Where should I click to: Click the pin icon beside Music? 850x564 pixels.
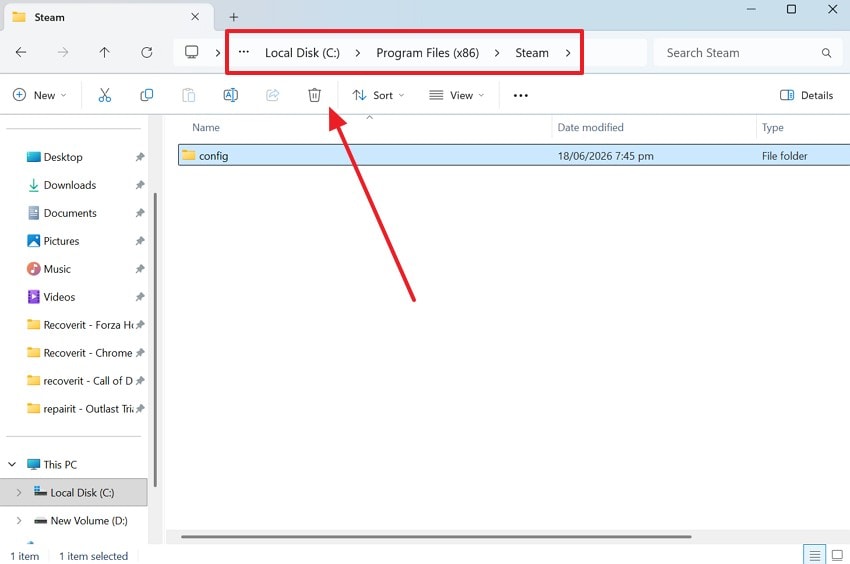[140, 269]
